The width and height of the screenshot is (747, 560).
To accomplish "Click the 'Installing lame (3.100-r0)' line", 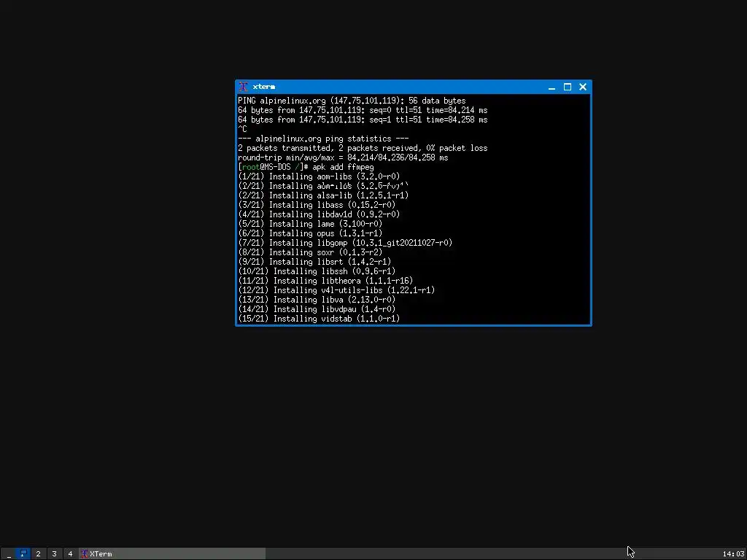I will 310,224.
